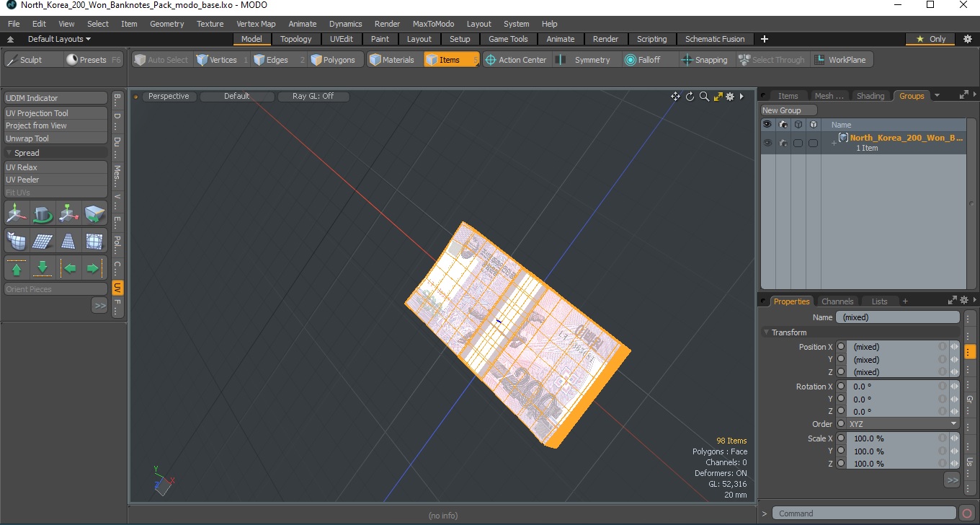Collapse the Spread section
The width and height of the screenshot is (980, 525).
click(x=9, y=153)
